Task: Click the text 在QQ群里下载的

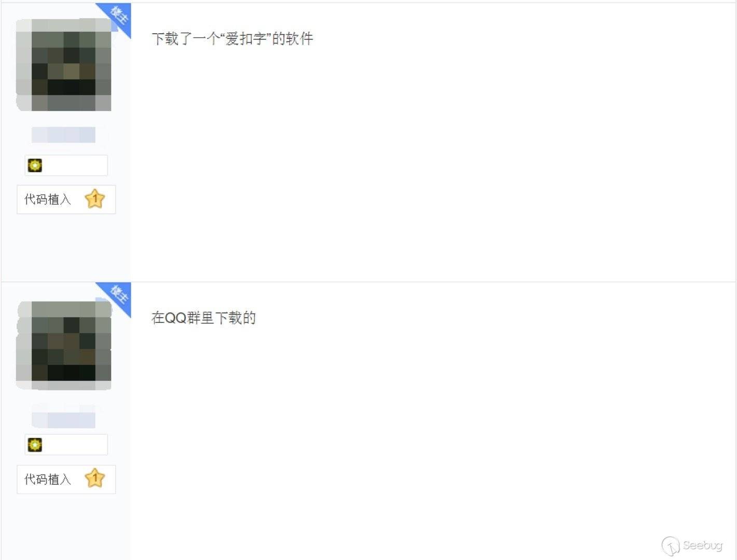Action: coord(203,318)
